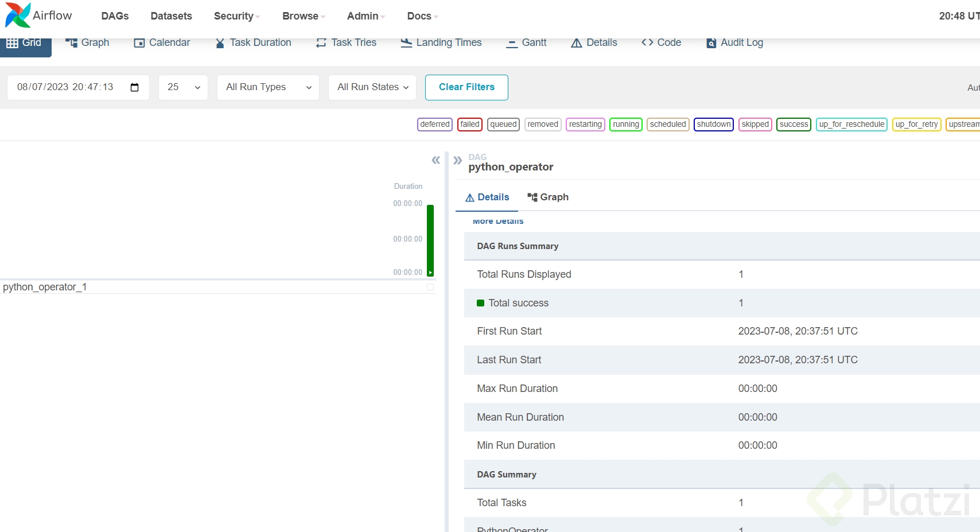The image size is (980, 532).
Task: Open the number of runs dropdown
Action: [x=183, y=87]
